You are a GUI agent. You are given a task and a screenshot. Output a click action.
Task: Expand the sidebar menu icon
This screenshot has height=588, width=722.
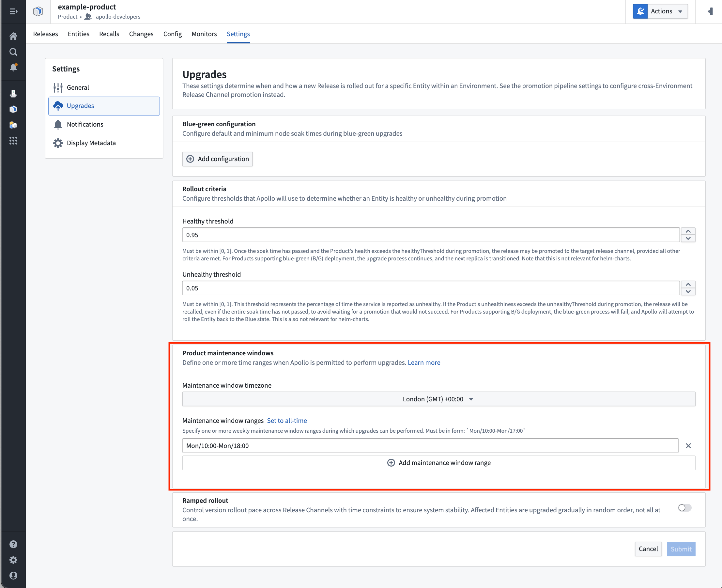tap(13, 11)
